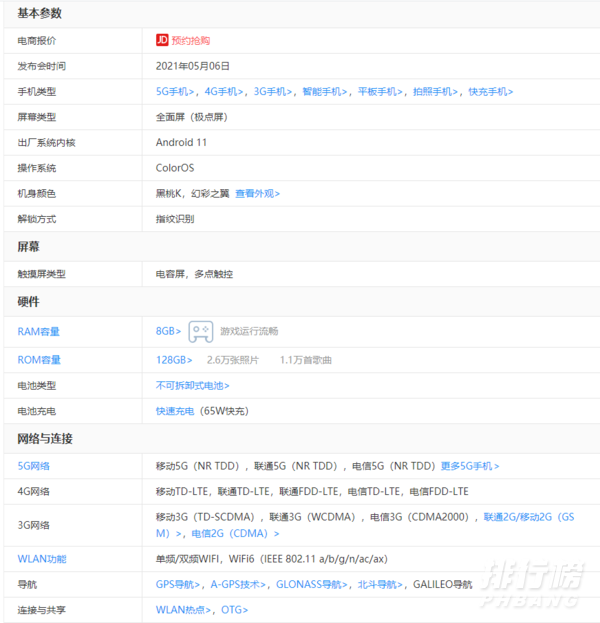Click the 屏幕 section heading
600x623 pixels.
(28, 247)
